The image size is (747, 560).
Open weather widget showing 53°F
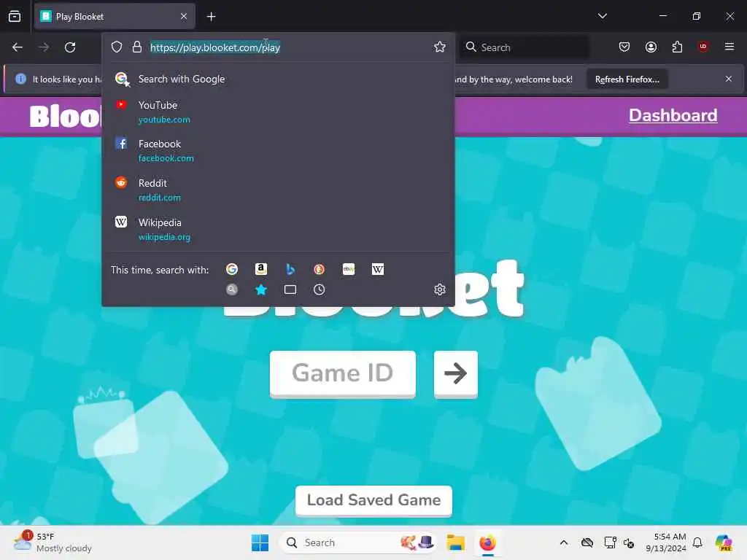53,542
